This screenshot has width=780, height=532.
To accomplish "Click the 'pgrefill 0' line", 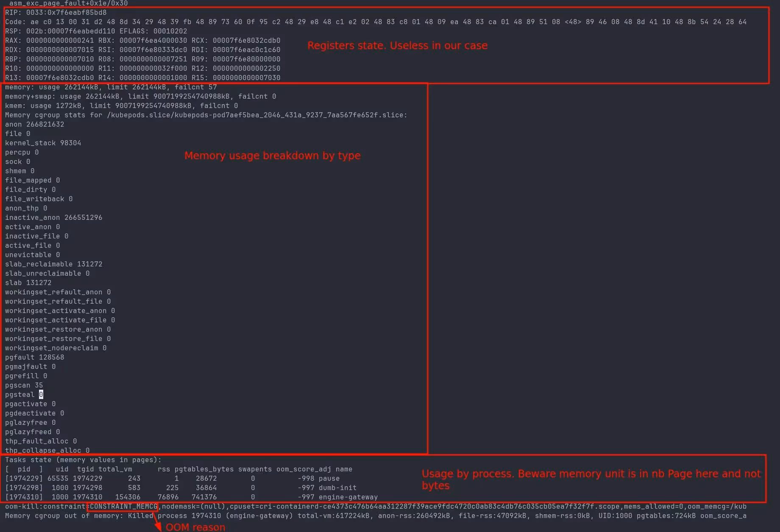I will coord(26,376).
